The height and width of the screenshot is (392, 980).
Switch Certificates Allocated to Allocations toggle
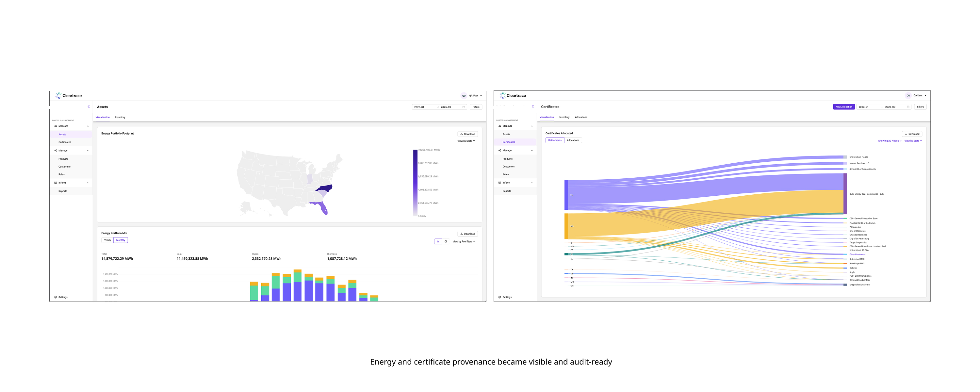573,140
